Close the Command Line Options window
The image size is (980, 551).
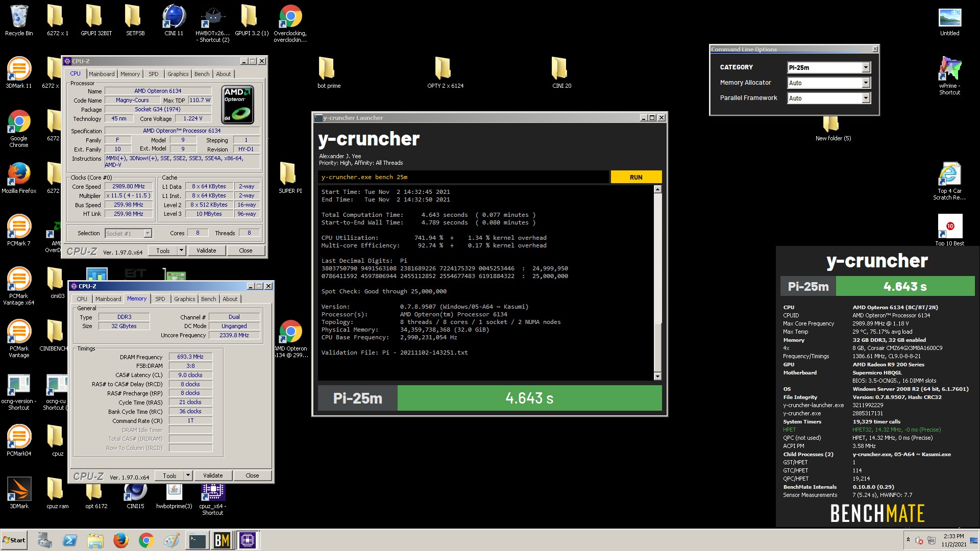[875, 49]
